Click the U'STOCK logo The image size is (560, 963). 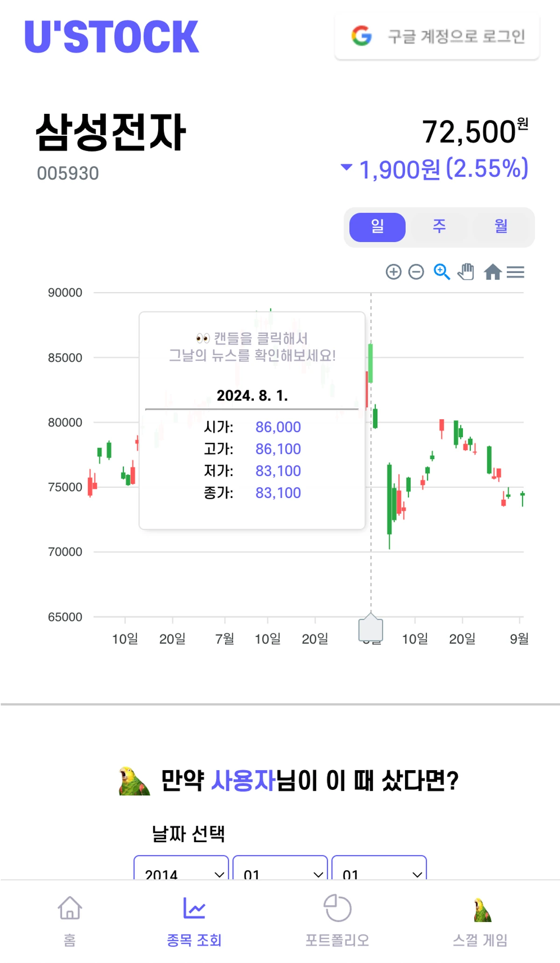112,36
